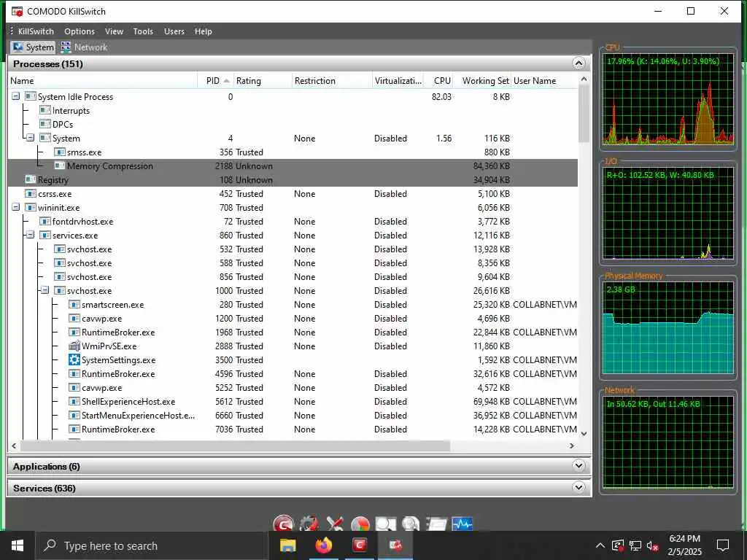This screenshot has width=747, height=560.
Task: Open the View menu
Action: (114, 31)
